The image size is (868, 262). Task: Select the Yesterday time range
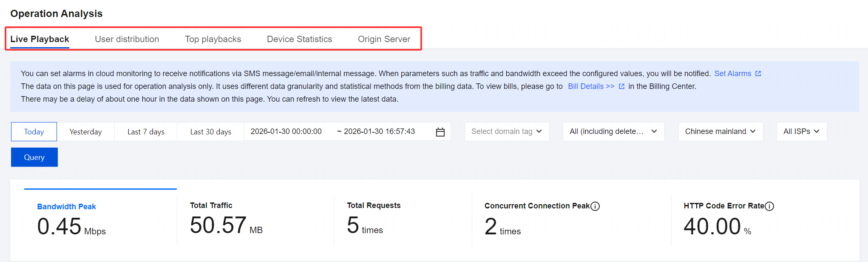(x=85, y=132)
